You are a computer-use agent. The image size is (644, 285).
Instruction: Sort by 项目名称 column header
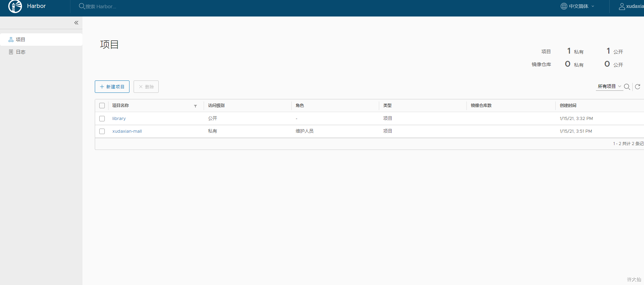(121, 106)
